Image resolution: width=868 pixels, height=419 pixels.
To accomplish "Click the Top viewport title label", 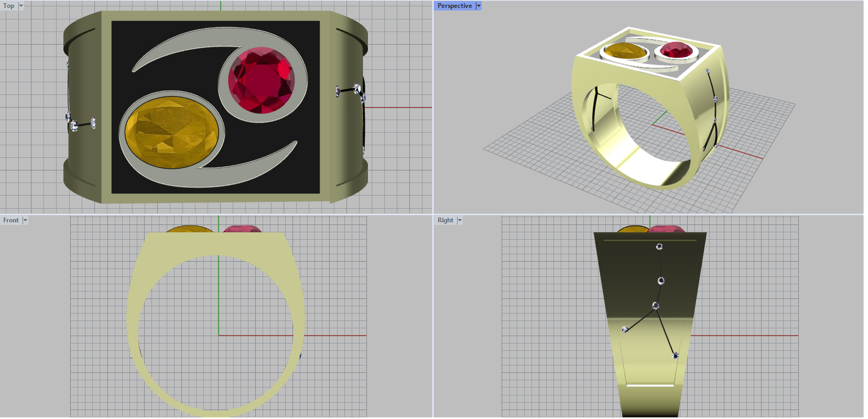I will 9,6.
